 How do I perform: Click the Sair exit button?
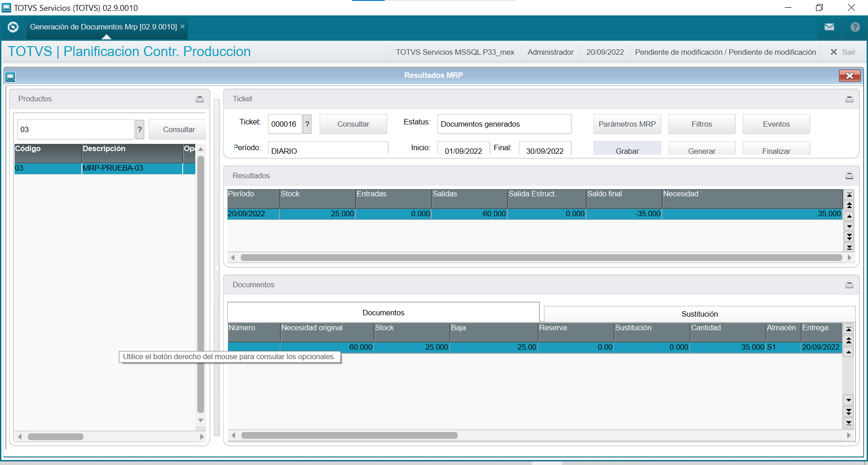[x=843, y=52]
